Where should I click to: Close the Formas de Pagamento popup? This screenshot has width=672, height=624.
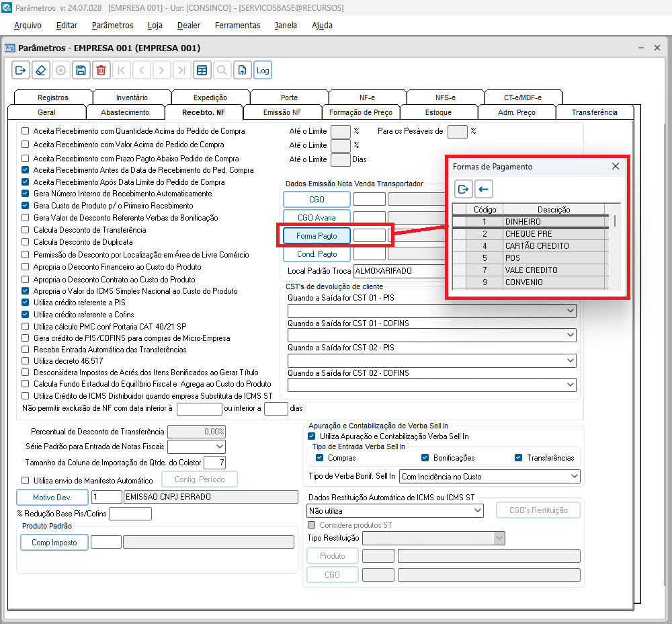click(616, 166)
